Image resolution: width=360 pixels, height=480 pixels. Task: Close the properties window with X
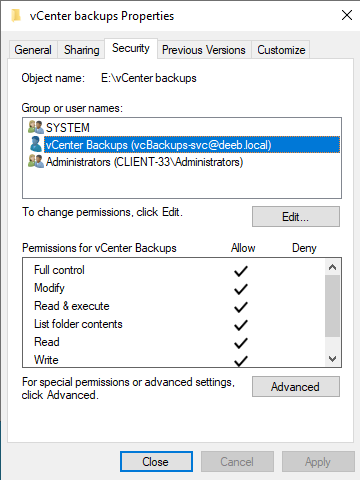[x=347, y=15]
